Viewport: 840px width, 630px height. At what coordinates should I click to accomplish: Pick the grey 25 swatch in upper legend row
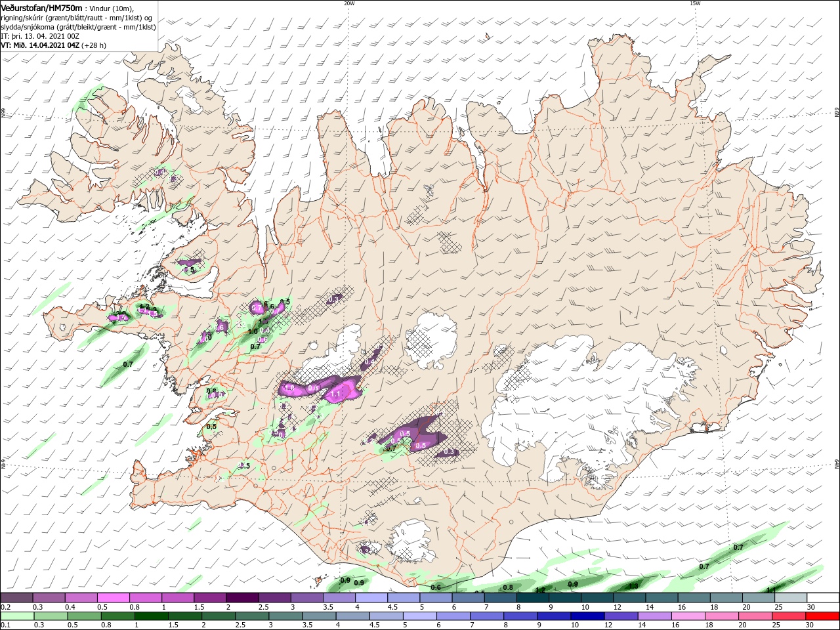pos(791,598)
